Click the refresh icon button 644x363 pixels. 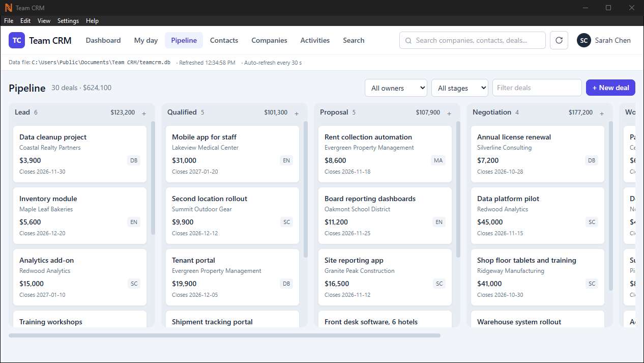[559, 40]
